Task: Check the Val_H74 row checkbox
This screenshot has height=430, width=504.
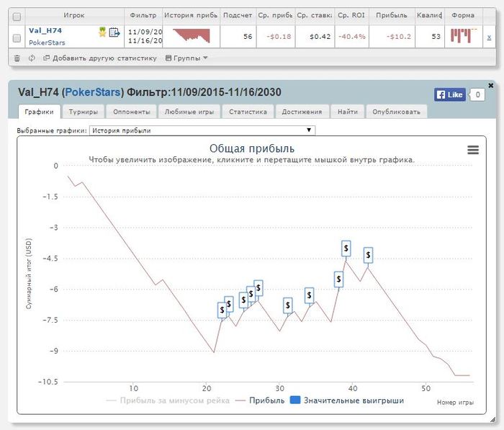Action: (x=17, y=38)
